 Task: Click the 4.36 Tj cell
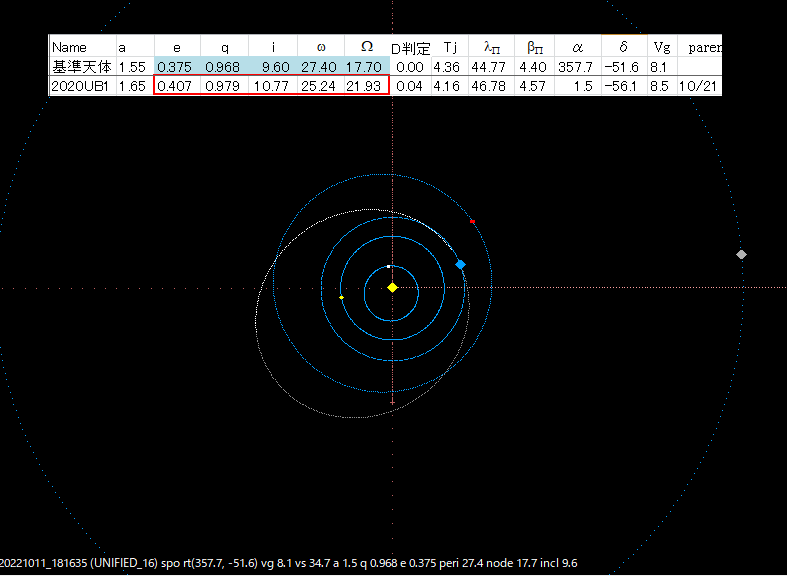pos(450,67)
